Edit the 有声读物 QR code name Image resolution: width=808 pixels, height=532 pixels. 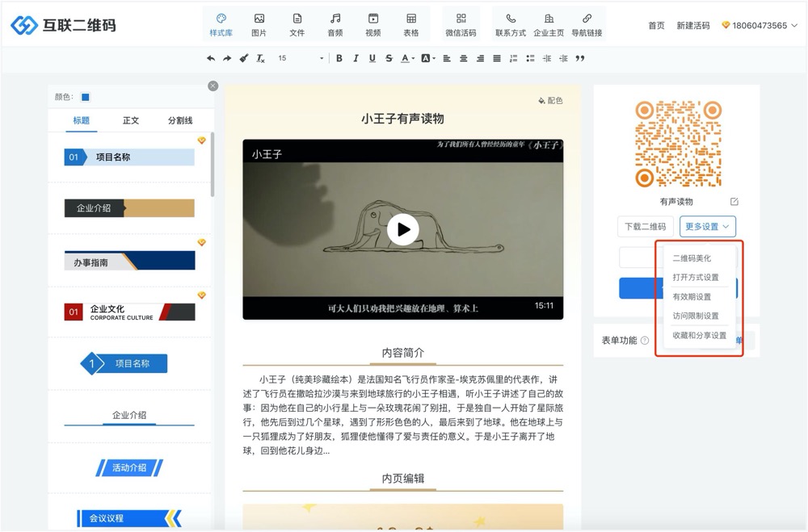point(734,201)
